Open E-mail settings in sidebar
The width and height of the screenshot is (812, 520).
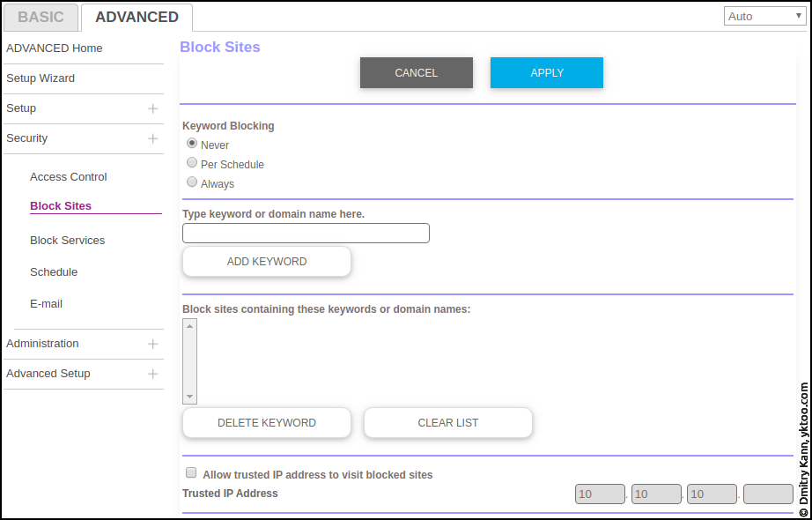46,304
